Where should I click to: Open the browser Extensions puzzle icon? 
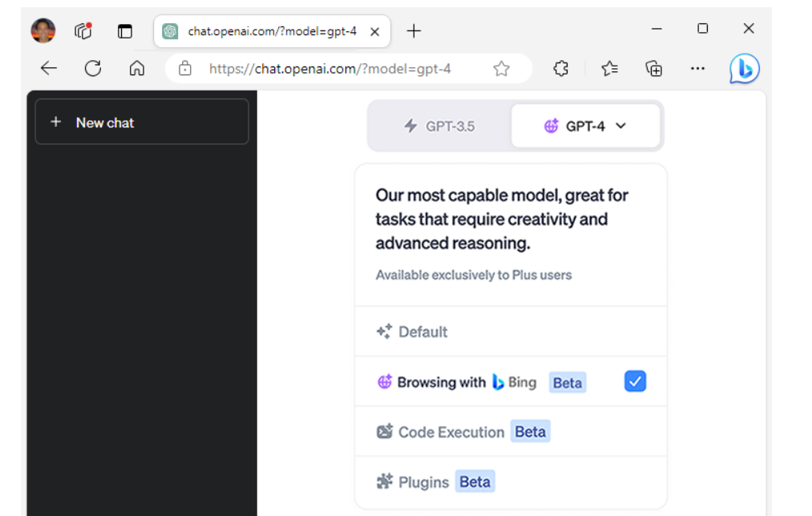(x=561, y=69)
